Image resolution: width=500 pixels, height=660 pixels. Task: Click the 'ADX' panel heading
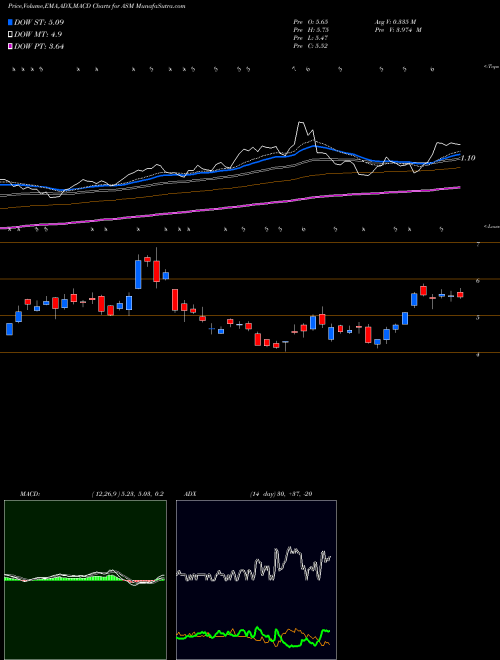190,494
